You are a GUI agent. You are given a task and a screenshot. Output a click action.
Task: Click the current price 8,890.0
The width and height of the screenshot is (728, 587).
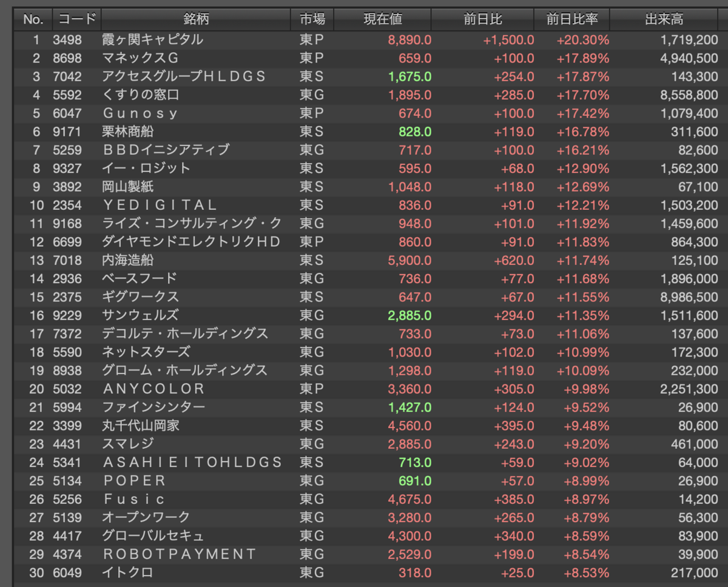tap(409, 40)
